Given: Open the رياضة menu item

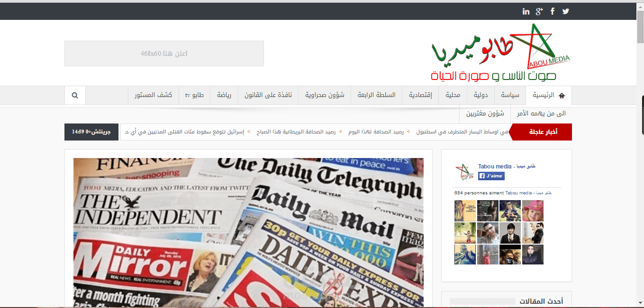Looking at the screenshot, I should (x=224, y=96).
